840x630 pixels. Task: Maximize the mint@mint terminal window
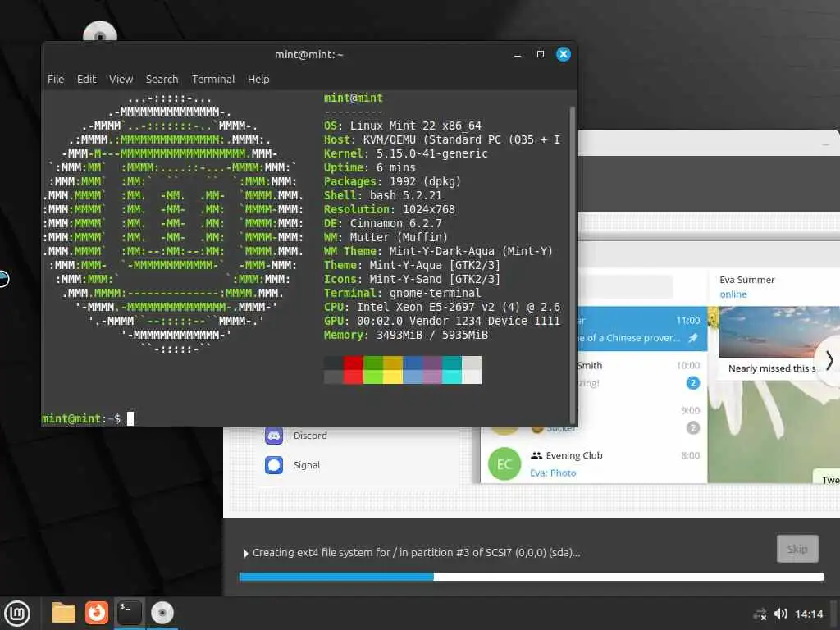(x=541, y=54)
